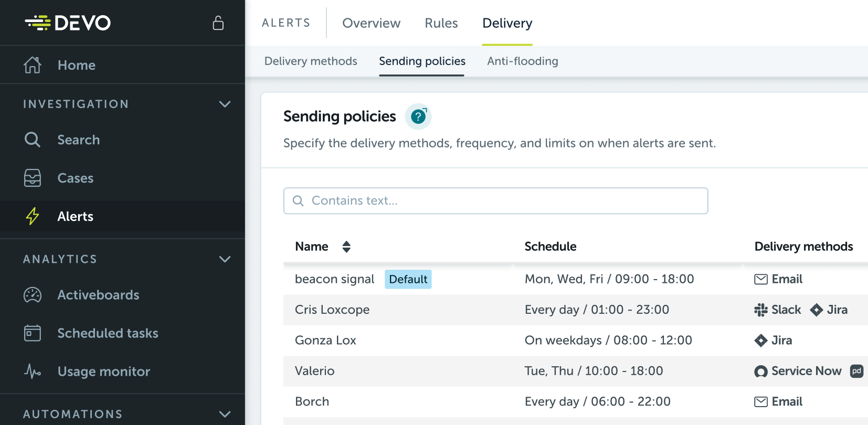Open the Usage monitor page
This screenshot has width=868, height=425.
(x=103, y=371)
